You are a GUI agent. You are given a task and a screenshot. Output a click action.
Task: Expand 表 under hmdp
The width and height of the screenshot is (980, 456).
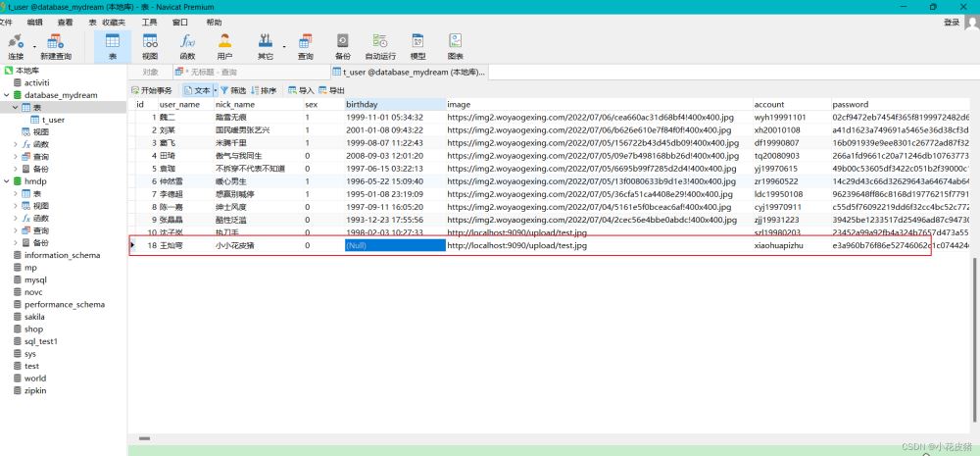pos(16,193)
